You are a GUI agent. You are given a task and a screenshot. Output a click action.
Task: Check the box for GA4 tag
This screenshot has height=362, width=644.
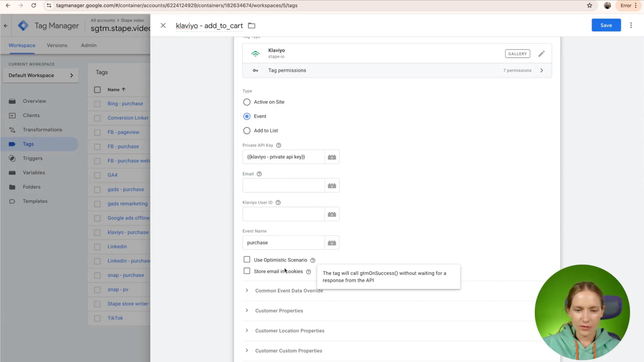[97, 175]
